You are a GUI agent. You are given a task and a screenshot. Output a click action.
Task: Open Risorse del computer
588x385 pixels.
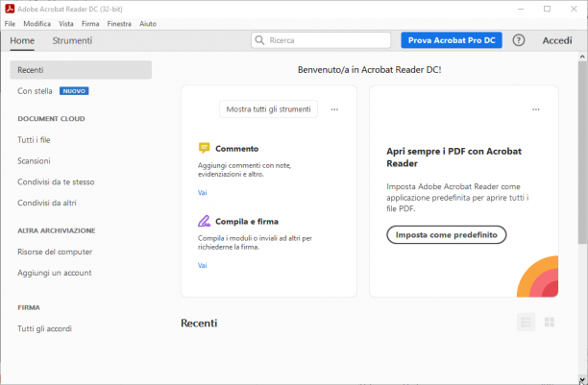coord(55,252)
